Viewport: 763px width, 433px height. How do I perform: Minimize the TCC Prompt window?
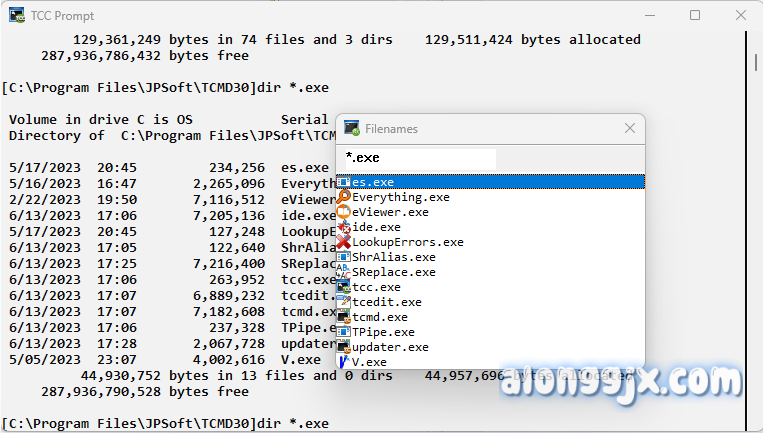click(649, 15)
